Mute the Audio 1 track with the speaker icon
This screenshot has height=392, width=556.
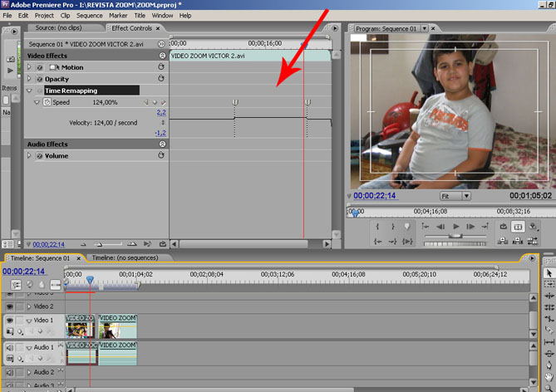tap(9, 347)
